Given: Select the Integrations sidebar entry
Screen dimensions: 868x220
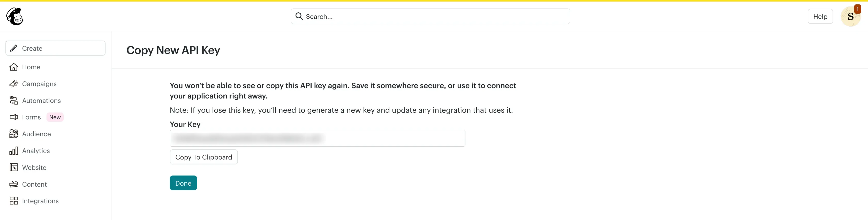Looking at the screenshot, I should pyautogui.click(x=40, y=201).
